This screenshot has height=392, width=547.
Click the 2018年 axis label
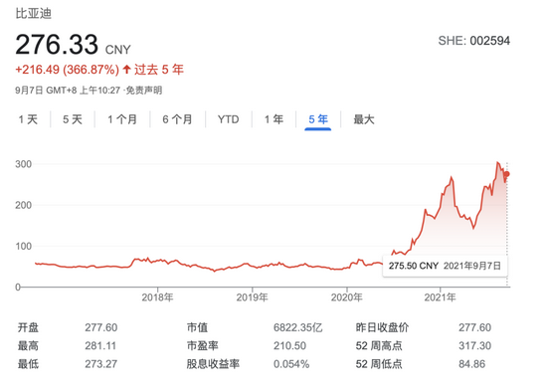click(x=157, y=297)
